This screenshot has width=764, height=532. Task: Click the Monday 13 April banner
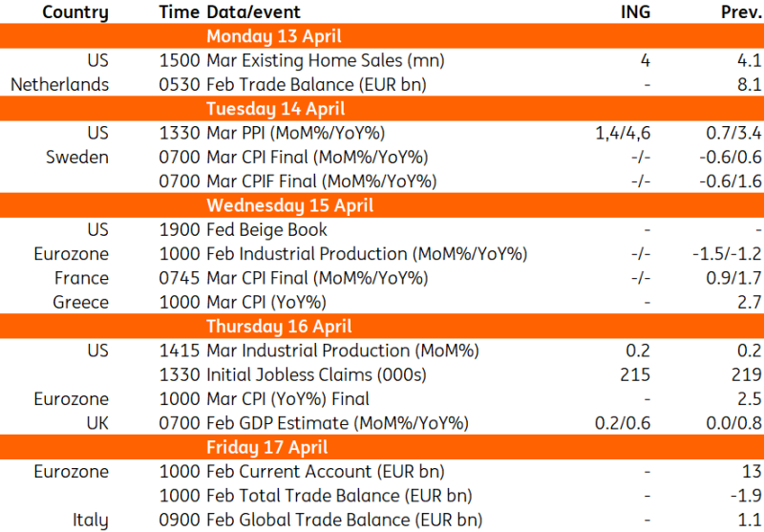pos(382,36)
